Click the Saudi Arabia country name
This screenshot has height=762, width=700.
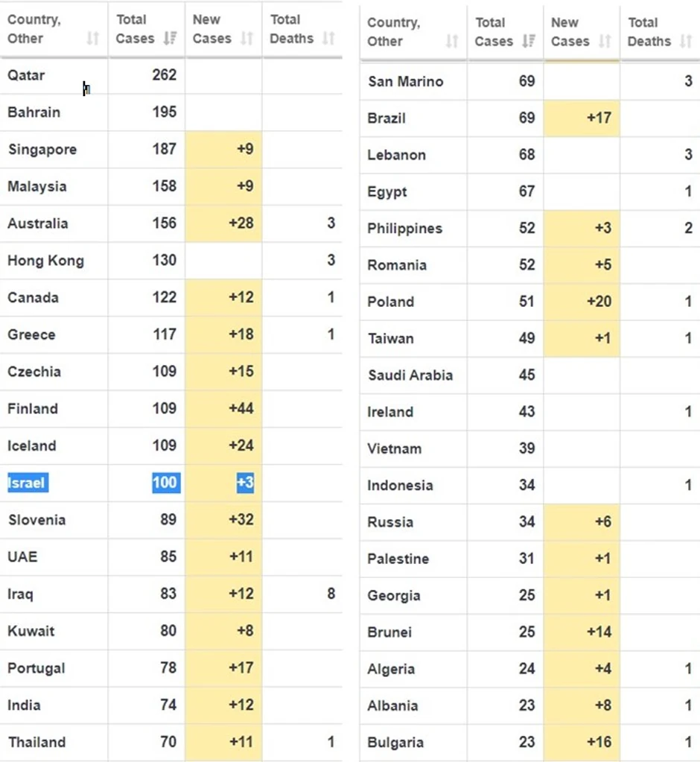410,375
